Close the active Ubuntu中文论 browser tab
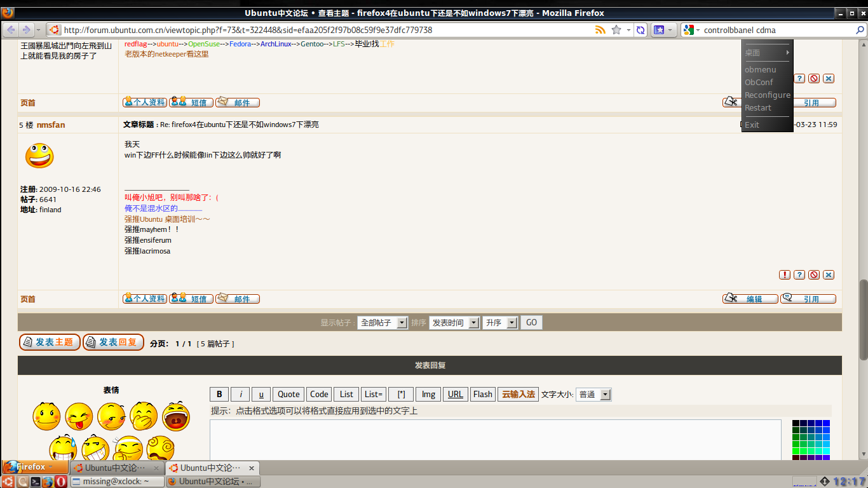Image resolution: width=868 pixels, height=488 pixels. pyautogui.click(x=252, y=468)
